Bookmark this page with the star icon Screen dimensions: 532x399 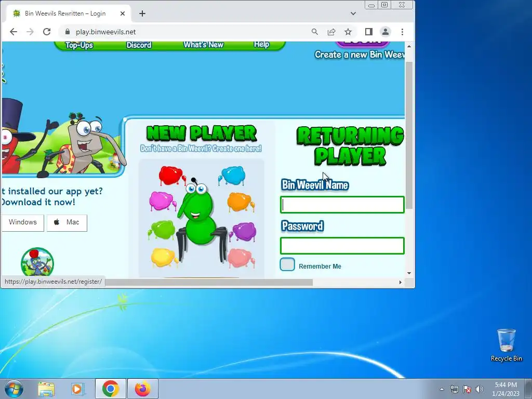point(348,32)
